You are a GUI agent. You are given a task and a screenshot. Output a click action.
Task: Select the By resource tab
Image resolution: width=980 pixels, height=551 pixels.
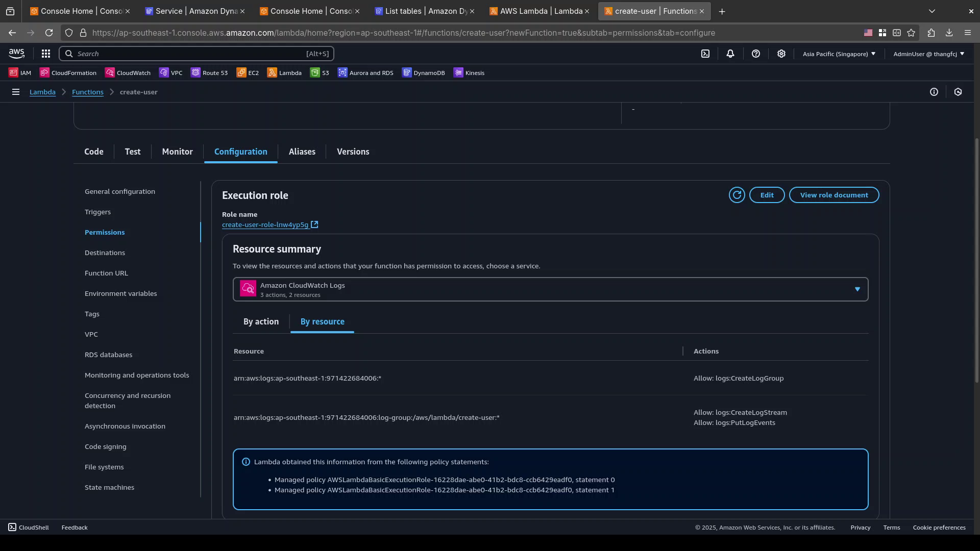coord(322,322)
